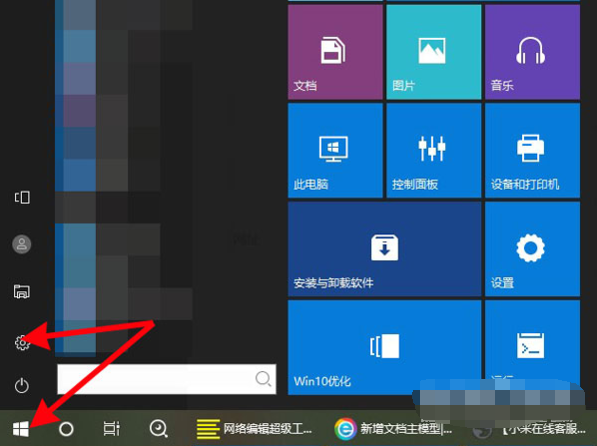Open the 音乐 music tile
The width and height of the screenshot is (597, 446).
[x=532, y=52]
